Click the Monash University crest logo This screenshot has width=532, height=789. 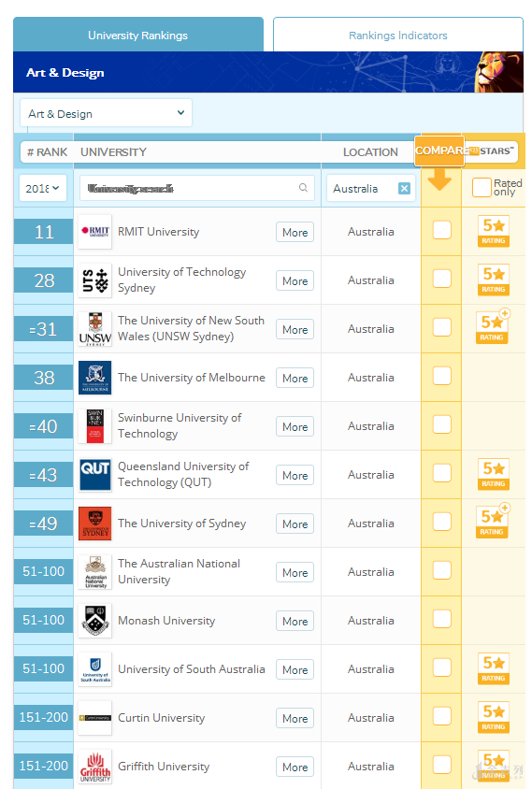click(x=95, y=621)
